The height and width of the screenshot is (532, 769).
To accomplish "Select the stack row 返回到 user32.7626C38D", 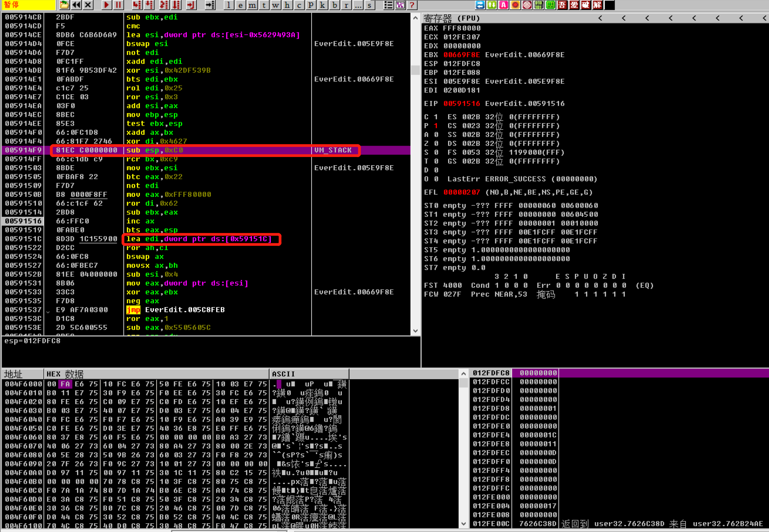I will coord(619,524).
